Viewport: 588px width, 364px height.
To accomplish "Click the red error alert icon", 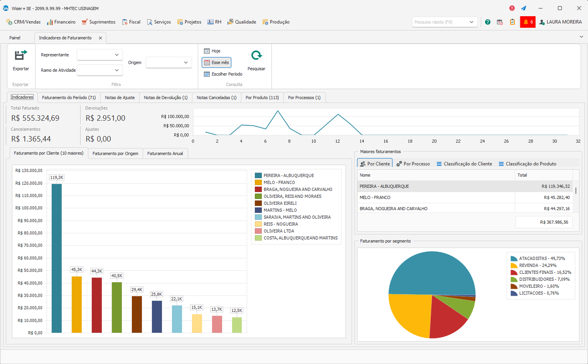I will tap(512, 8).
